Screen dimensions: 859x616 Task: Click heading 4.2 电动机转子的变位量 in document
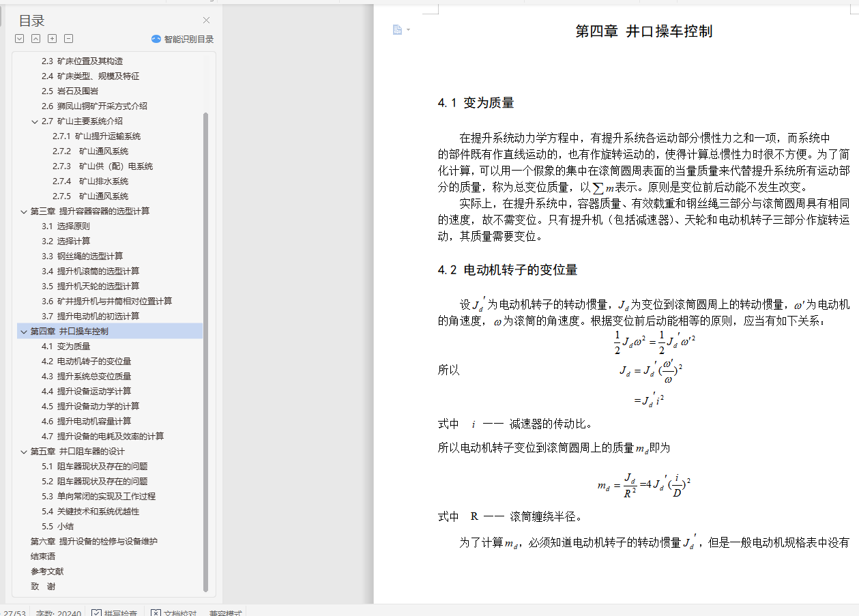click(508, 270)
